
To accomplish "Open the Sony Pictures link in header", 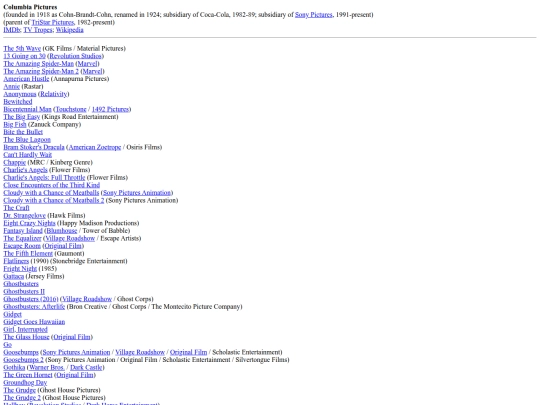I will click(x=313, y=15).
